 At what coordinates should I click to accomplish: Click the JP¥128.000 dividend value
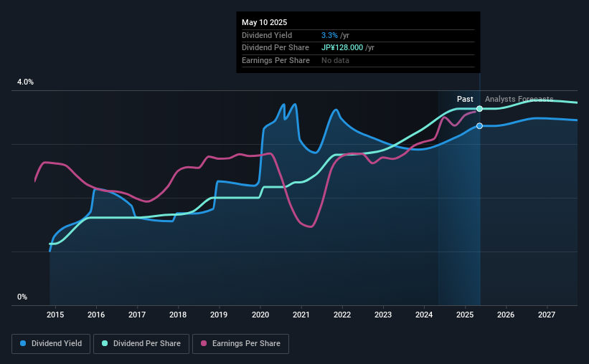342,48
